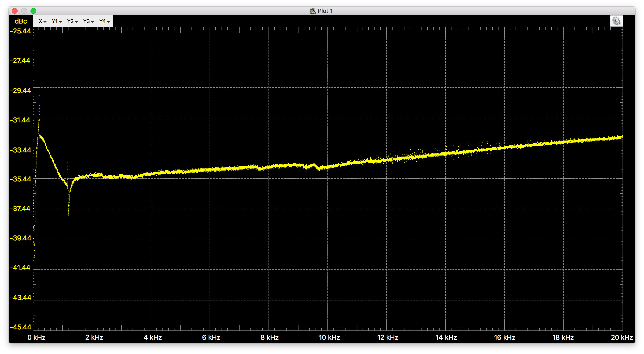
Task: Open the Y2 dropdown
Action: [72, 21]
